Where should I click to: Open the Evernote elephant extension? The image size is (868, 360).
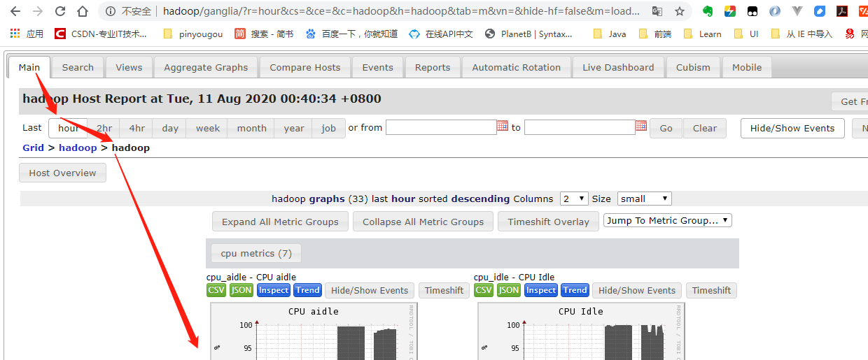tap(708, 11)
